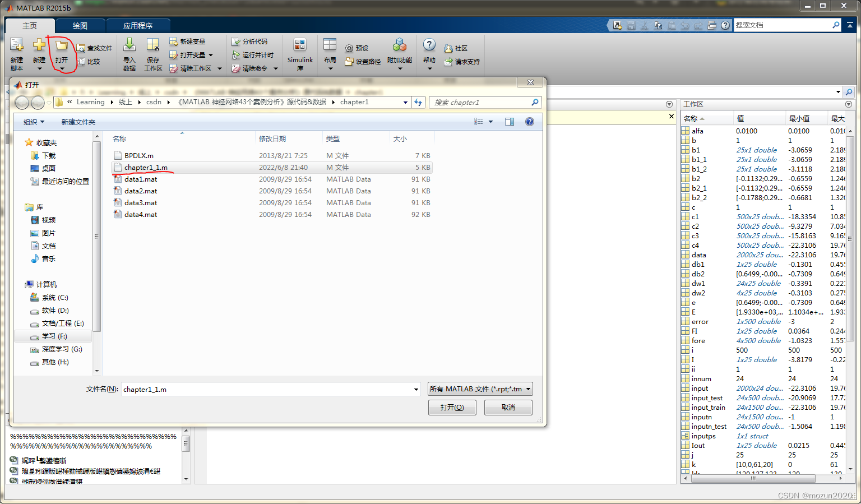Click the 分析代码 (Analyze Code) icon
Screen dimensions: 861x504
[236, 41]
